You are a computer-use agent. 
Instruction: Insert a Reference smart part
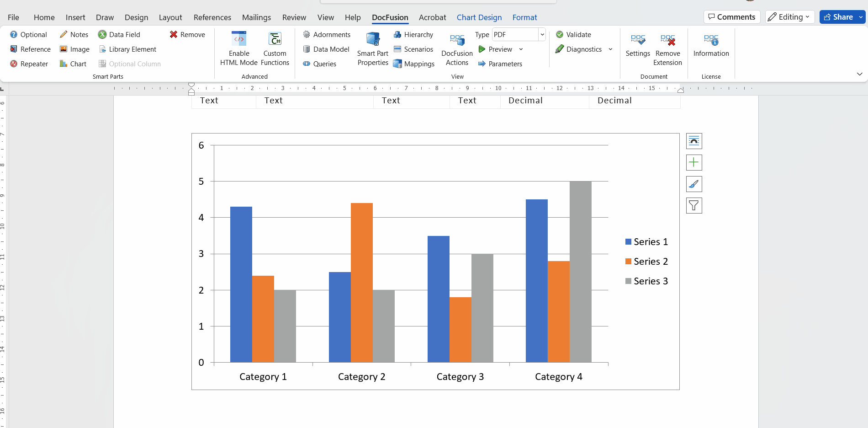point(30,49)
